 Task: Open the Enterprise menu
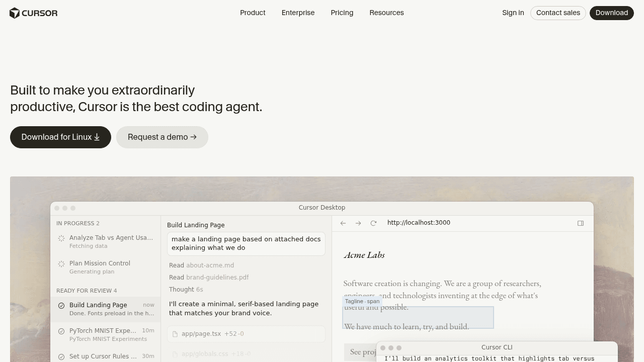(298, 13)
